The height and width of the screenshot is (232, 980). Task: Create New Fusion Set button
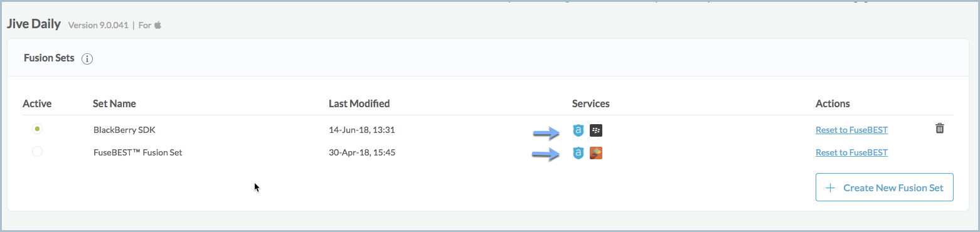click(885, 187)
